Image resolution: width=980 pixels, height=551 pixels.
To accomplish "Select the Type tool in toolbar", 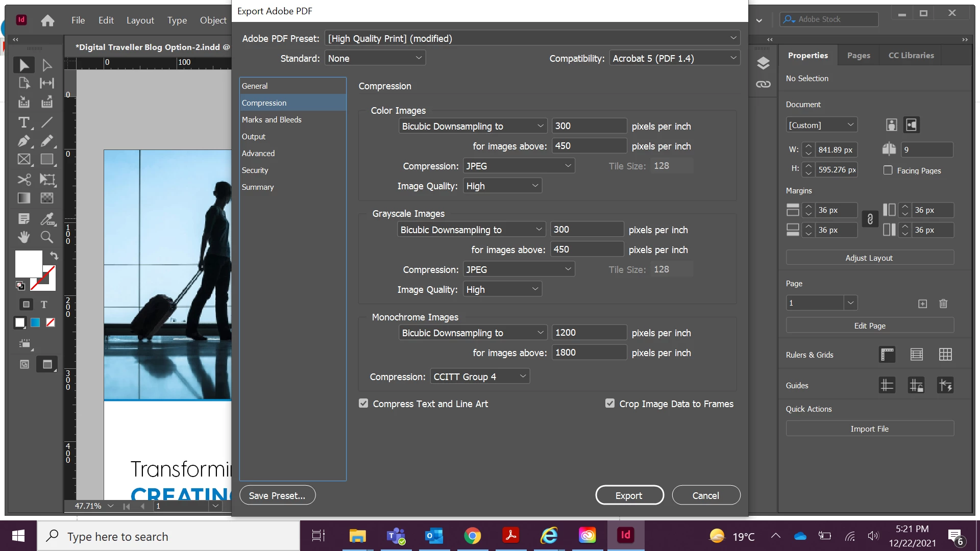I will pyautogui.click(x=23, y=122).
